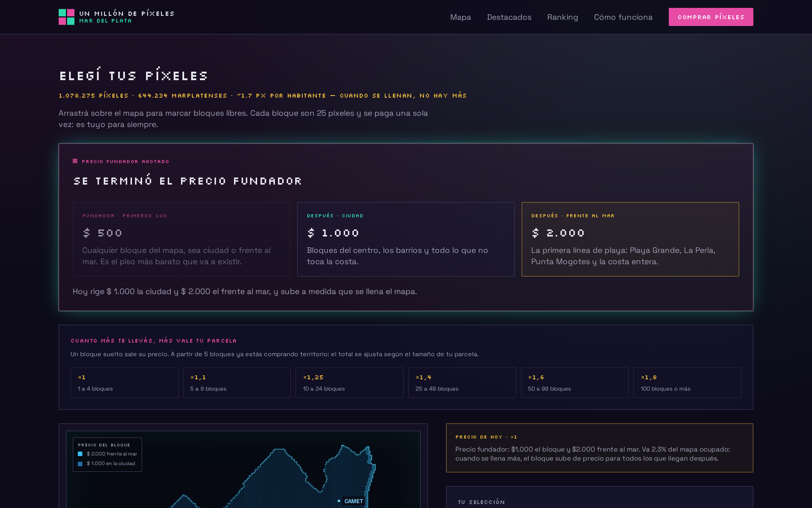The width and height of the screenshot is (812, 508).
Task: Click the ×1,1 tier for 5 a 9 bloques
Action: click(x=237, y=383)
